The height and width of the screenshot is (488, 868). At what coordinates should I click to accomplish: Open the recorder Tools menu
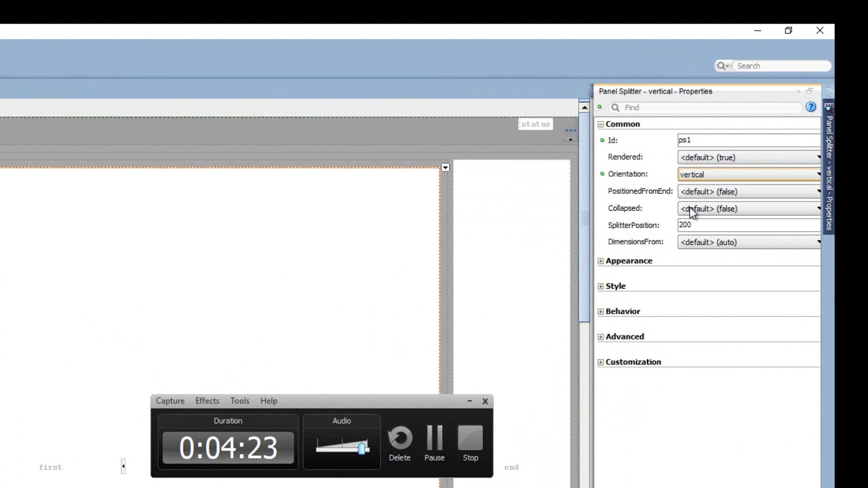point(239,401)
